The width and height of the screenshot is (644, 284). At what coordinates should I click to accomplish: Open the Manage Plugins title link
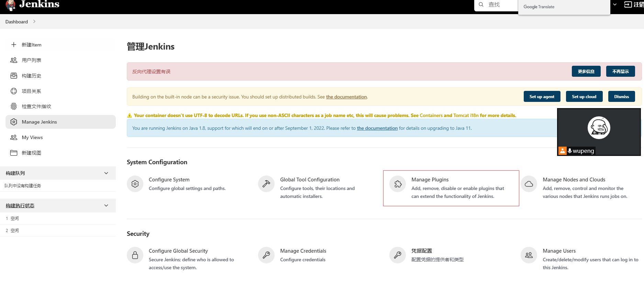430,180
